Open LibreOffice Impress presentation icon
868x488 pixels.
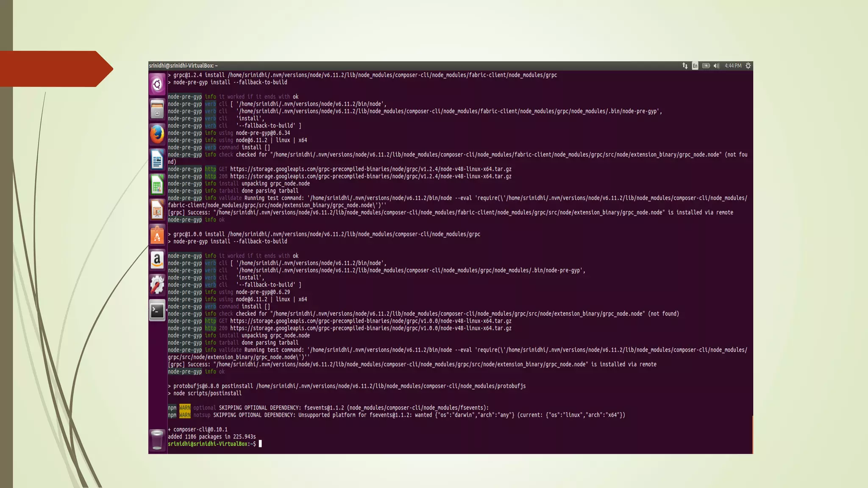[x=157, y=210]
